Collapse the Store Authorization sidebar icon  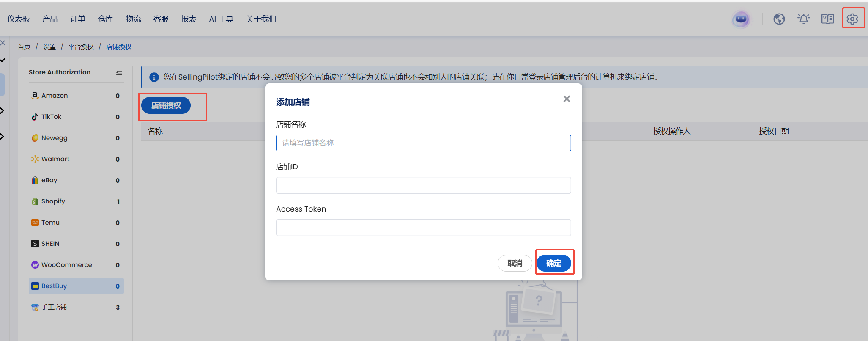pos(119,72)
